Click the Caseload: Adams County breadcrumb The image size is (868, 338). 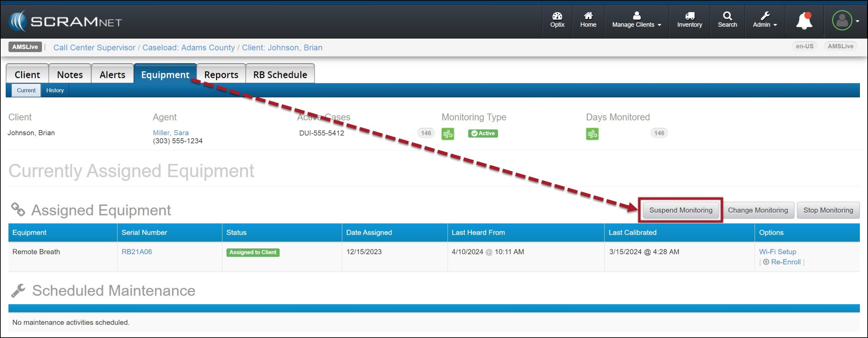(x=189, y=48)
